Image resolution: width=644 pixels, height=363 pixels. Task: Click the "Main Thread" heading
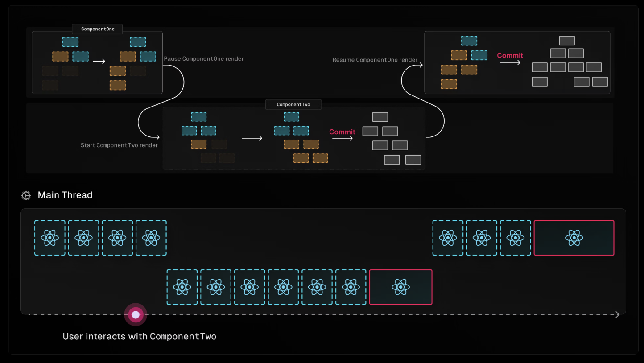(x=65, y=195)
